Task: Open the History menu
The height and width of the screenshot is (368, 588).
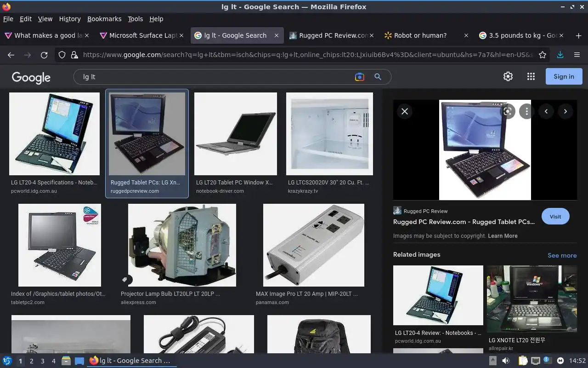Action: (x=70, y=19)
